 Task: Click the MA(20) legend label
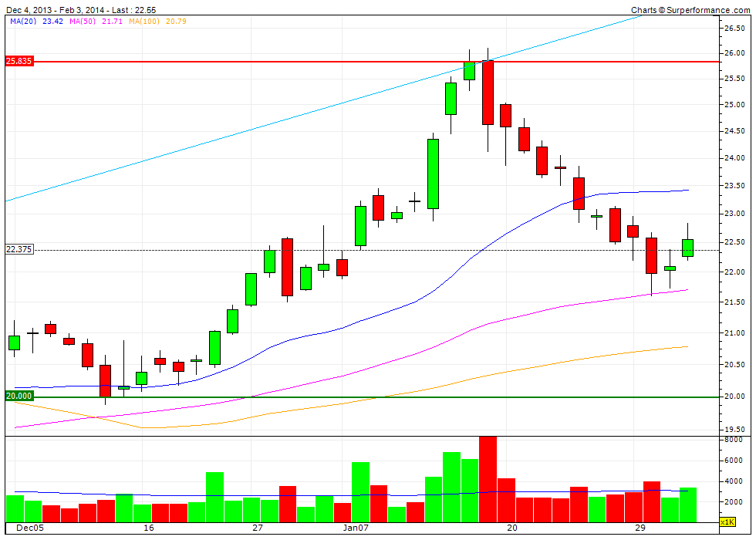click(23, 22)
